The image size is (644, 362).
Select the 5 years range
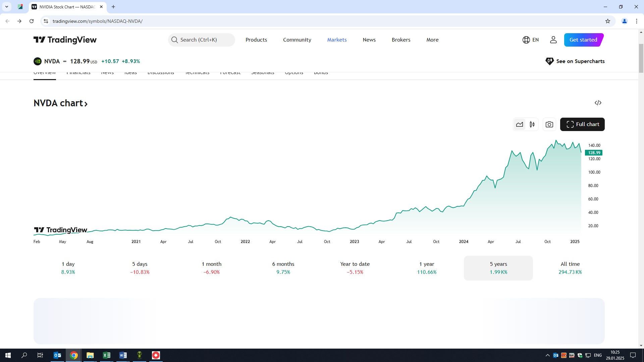click(x=498, y=268)
